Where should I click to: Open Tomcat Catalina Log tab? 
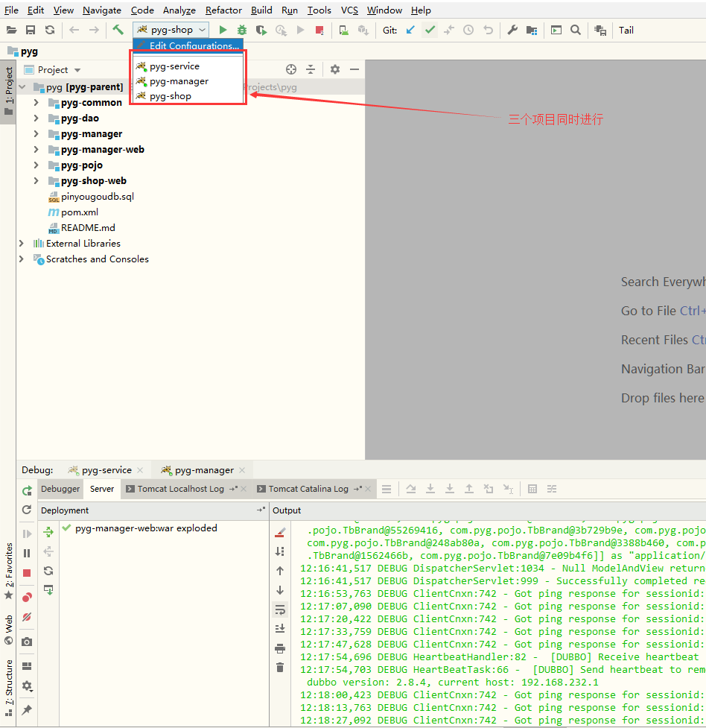coord(308,489)
